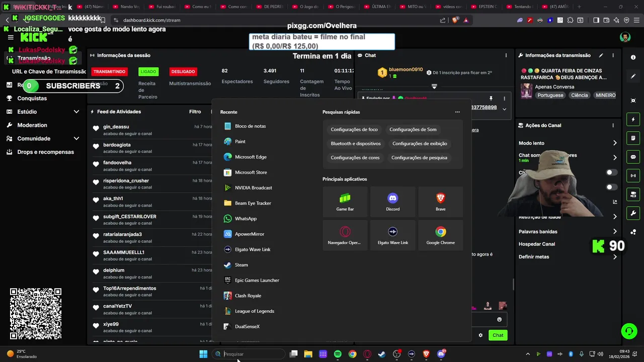The image size is (644, 362).
Task: Open the emoji picker in chat input
Action: (499, 319)
